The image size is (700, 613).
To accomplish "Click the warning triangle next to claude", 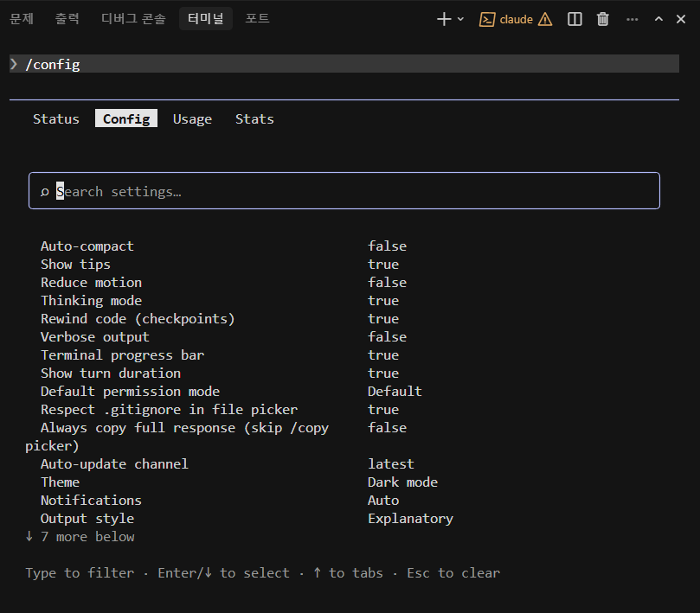I will tap(545, 19).
